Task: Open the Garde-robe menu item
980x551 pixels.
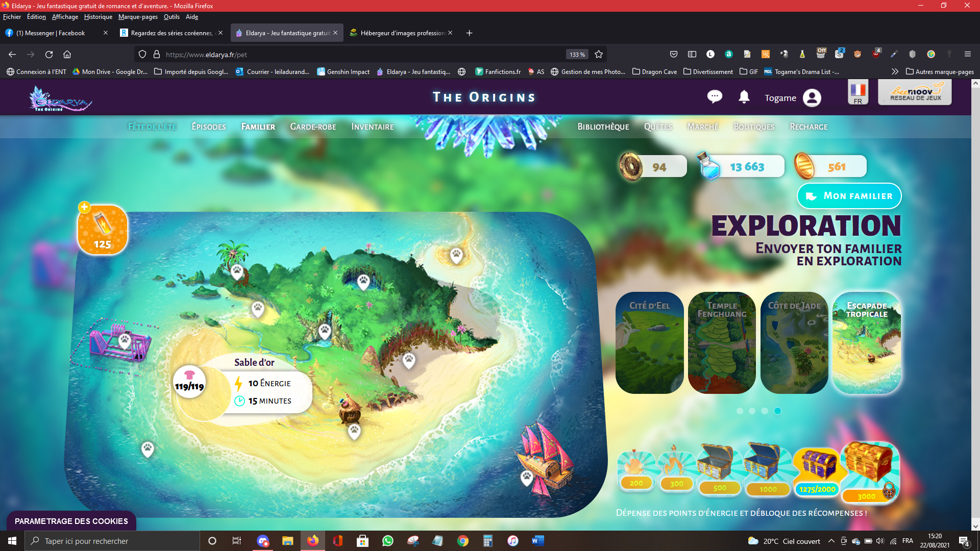Action: point(313,127)
